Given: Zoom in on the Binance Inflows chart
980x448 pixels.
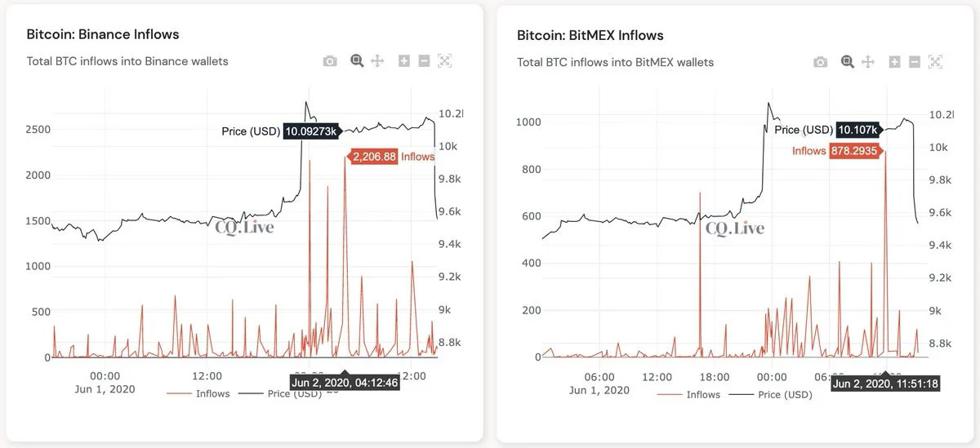Looking at the screenshot, I should click(x=404, y=61).
